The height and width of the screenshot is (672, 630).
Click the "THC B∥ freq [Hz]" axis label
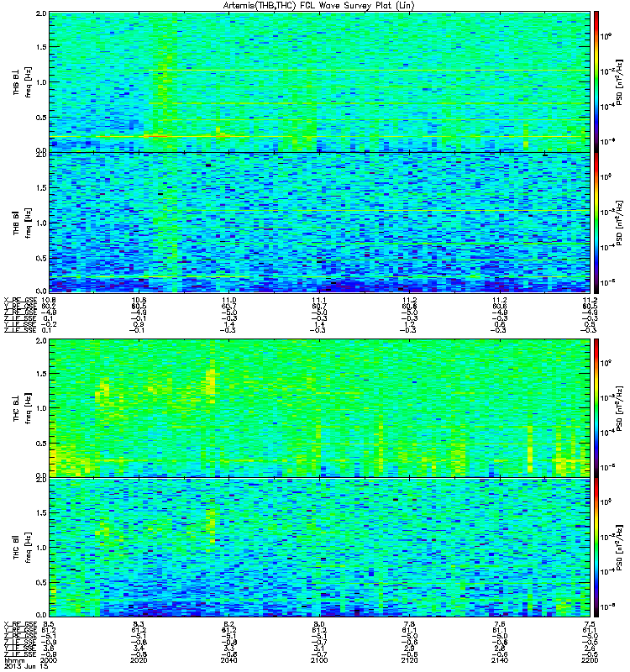[x=22, y=548]
